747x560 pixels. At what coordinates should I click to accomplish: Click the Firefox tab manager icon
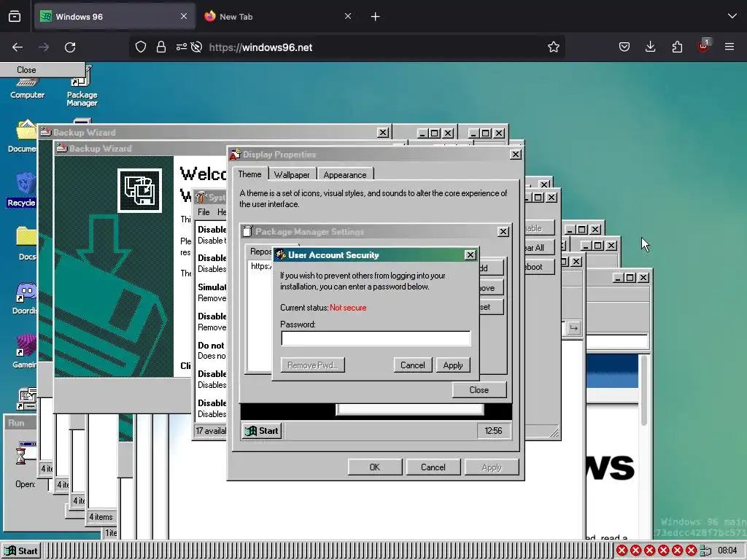tap(15, 17)
